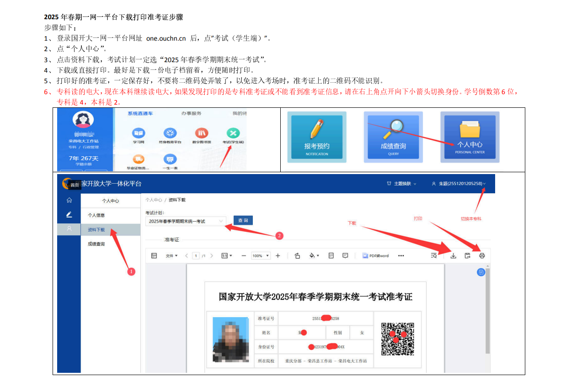Open the 一生一表 icon
566x392 pixels.
click(170, 159)
